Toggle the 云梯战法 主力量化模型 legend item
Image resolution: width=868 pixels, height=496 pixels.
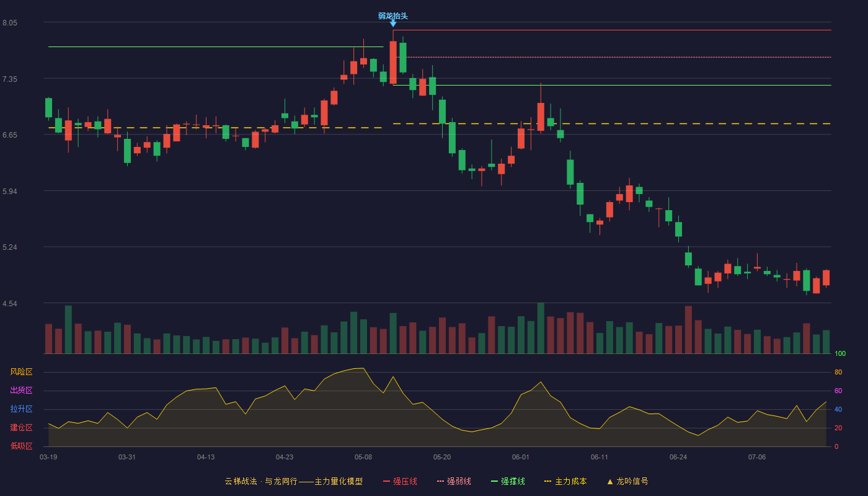point(293,481)
